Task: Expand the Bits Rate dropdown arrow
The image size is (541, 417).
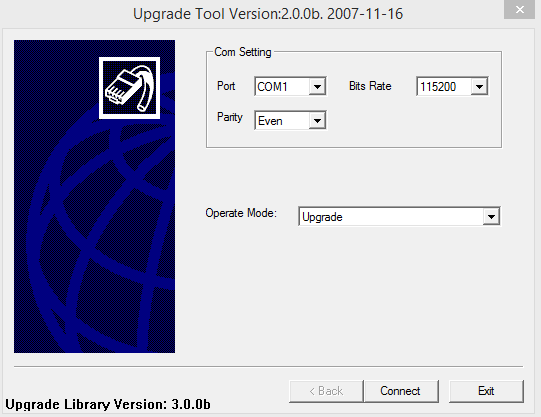Action: click(x=479, y=87)
